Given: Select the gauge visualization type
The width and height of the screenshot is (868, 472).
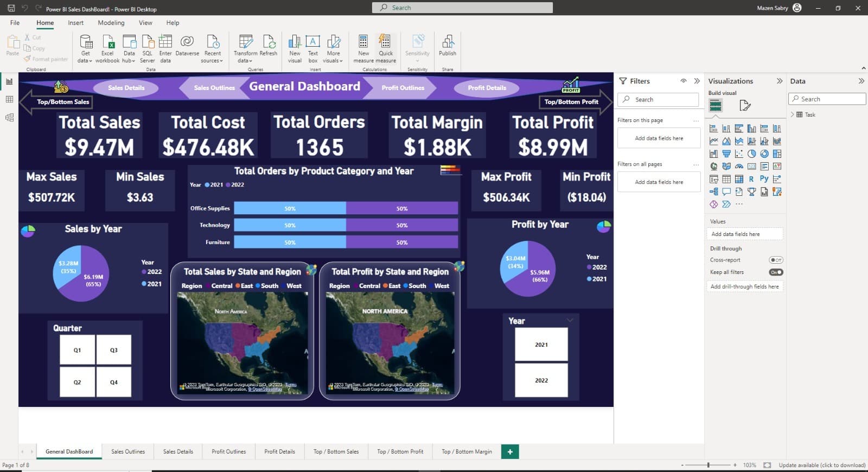Looking at the screenshot, I should pos(739,166).
